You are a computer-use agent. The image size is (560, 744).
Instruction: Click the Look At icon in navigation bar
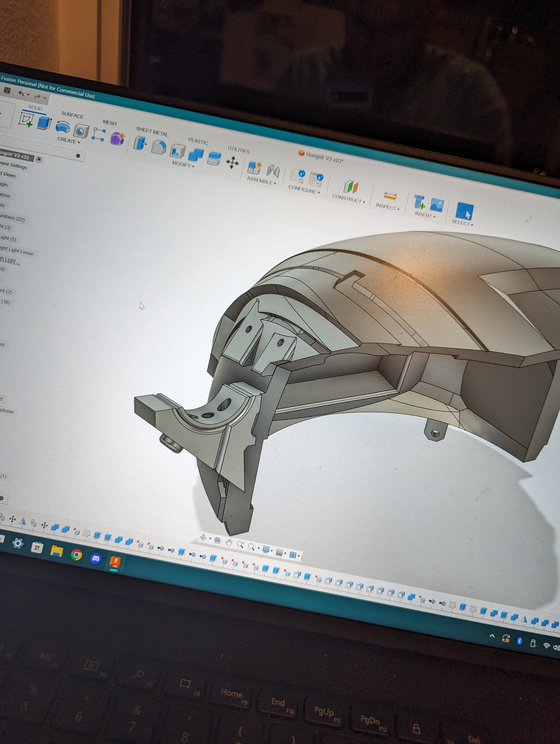tap(217, 540)
